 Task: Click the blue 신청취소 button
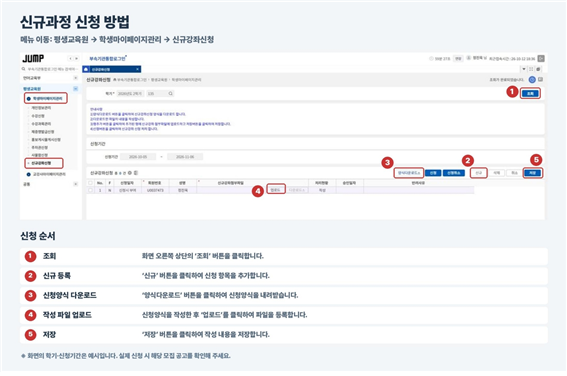pyautogui.click(x=454, y=173)
